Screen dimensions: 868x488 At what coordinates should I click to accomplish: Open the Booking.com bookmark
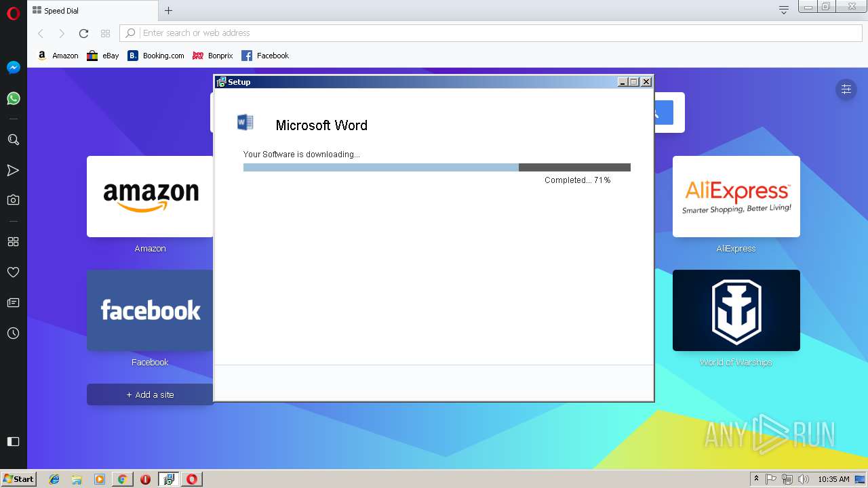tap(155, 56)
